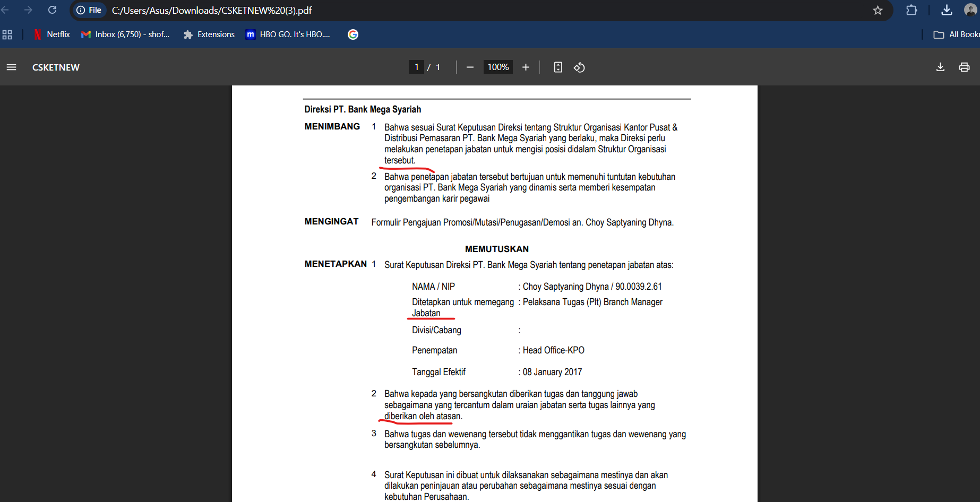Zoom in with the plus button

pyautogui.click(x=526, y=67)
